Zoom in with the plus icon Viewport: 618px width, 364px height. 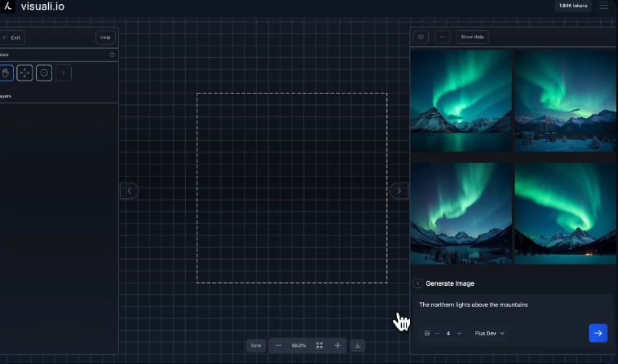338,345
